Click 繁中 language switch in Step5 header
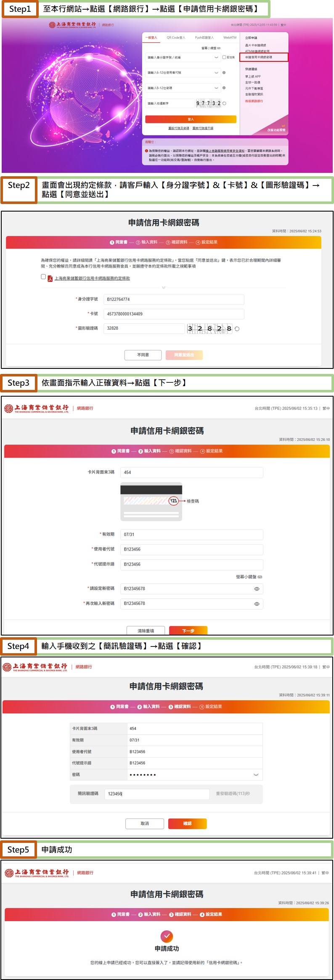The image size is (334, 980). (x=325, y=873)
